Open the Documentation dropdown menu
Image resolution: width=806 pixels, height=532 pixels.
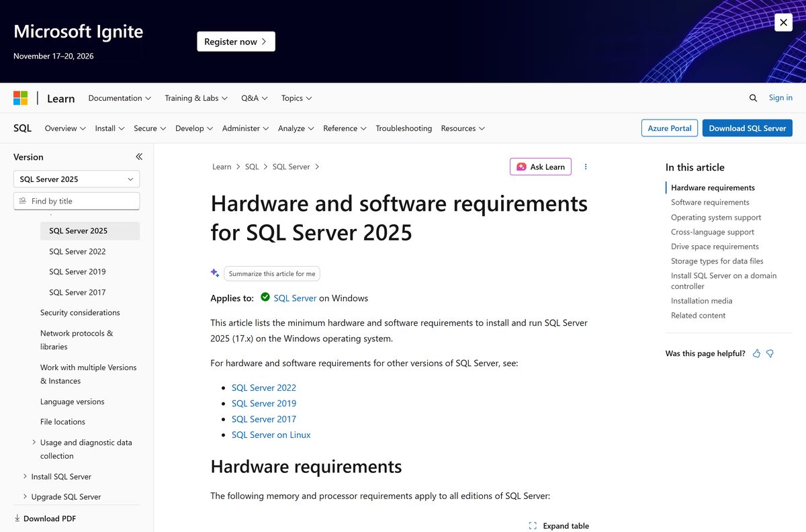tap(120, 98)
